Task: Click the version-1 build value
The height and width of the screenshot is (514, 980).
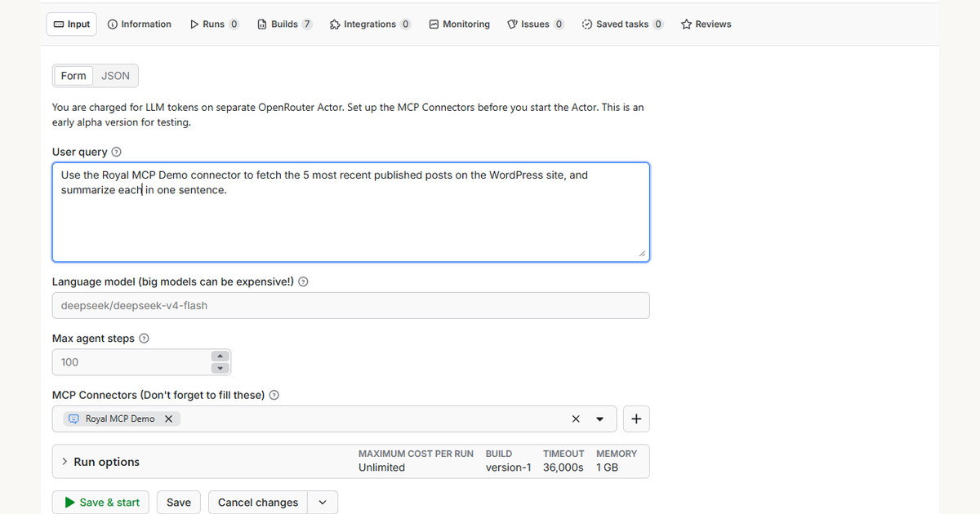Action: [x=508, y=467]
